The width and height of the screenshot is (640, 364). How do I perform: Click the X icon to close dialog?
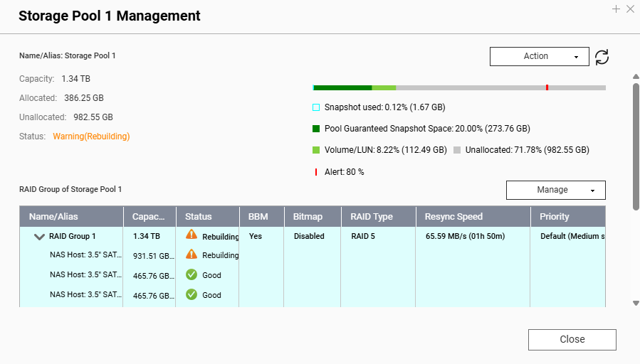[630, 9]
